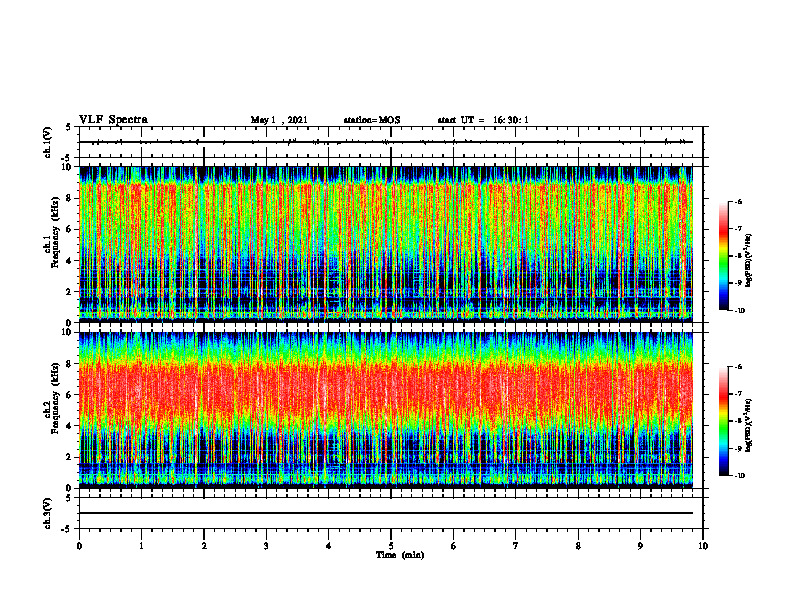Click the "ch.1(V)" waveform axis label
792x612 pixels.
pyautogui.click(x=47, y=142)
